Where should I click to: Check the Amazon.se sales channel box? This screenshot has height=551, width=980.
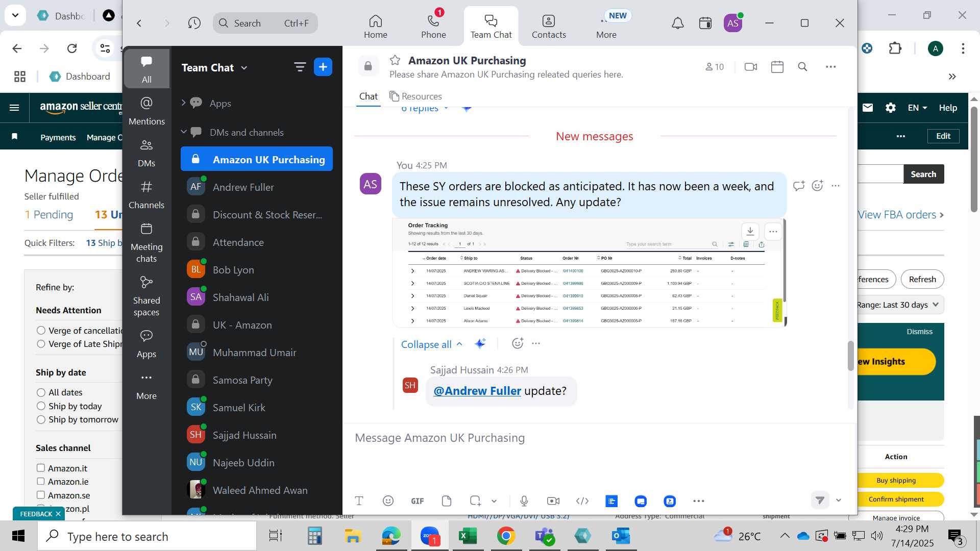pos(41,495)
